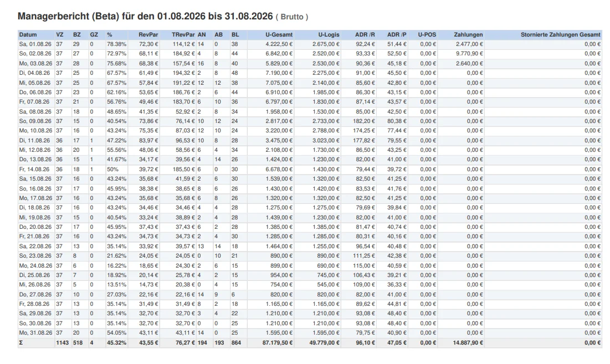The width and height of the screenshot is (610, 364).
Task: Click the payment amount 2.640,00 €
Action: click(469, 63)
